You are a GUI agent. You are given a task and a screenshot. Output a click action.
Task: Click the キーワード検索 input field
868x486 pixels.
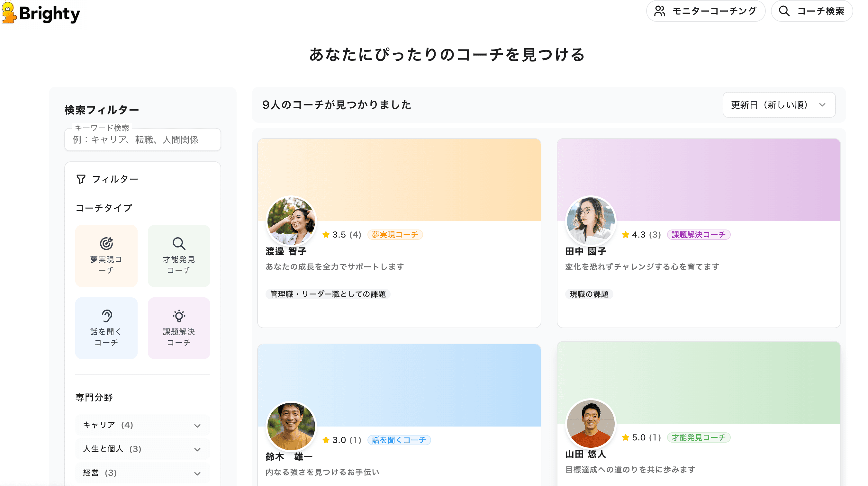click(142, 139)
